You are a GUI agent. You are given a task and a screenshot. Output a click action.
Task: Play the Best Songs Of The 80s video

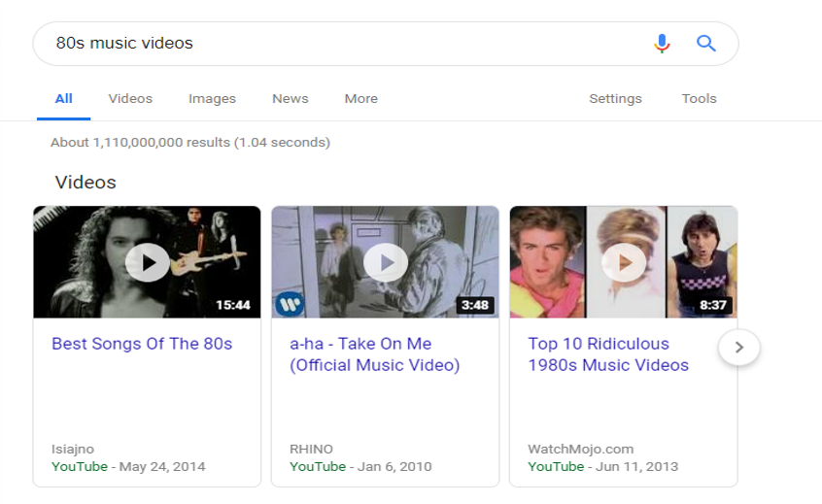148,261
